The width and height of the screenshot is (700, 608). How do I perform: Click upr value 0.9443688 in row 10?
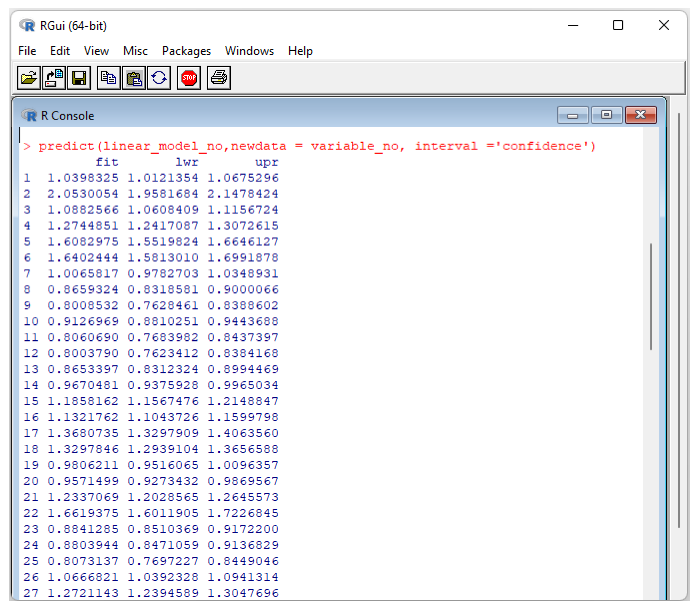pyautogui.click(x=243, y=322)
